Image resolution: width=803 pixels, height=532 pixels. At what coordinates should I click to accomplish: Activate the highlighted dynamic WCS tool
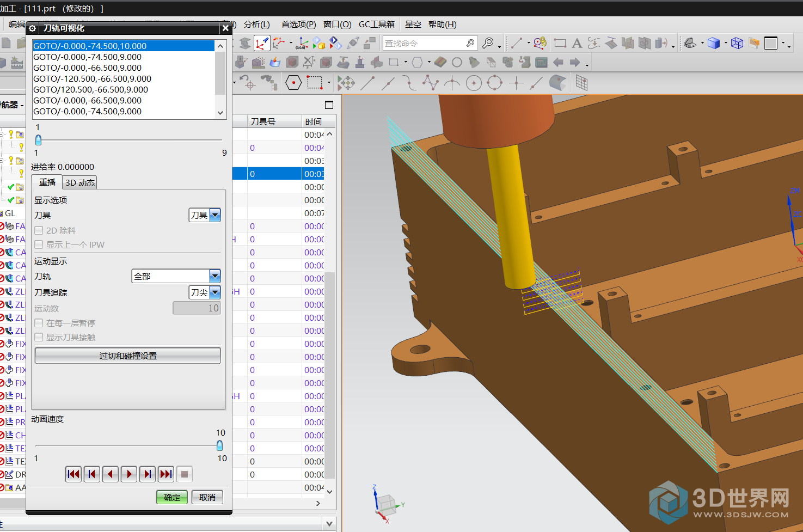262,43
